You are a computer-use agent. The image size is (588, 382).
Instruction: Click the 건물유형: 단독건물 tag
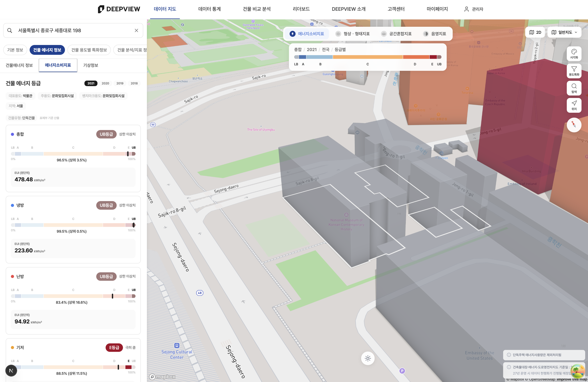pyautogui.click(x=21, y=118)
